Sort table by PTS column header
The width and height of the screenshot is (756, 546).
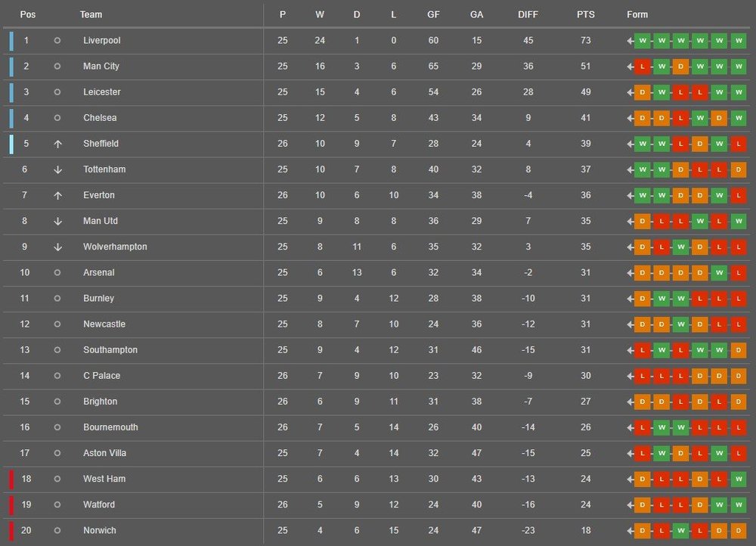(x=585, y=14)
